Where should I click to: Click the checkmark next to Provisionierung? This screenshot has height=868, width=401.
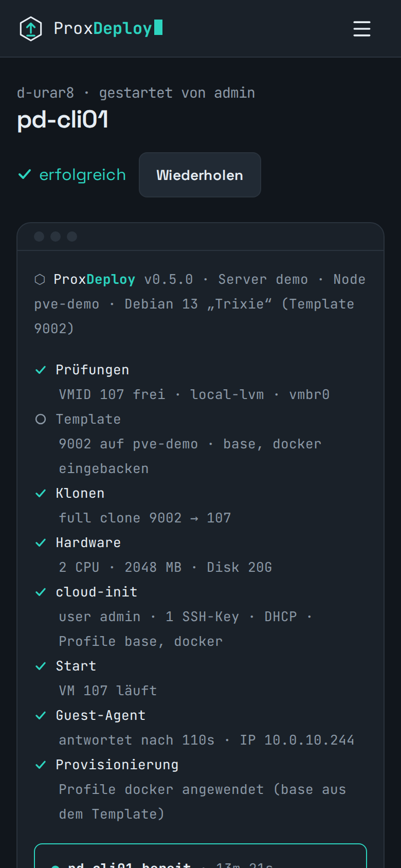[x=41, y=765]
